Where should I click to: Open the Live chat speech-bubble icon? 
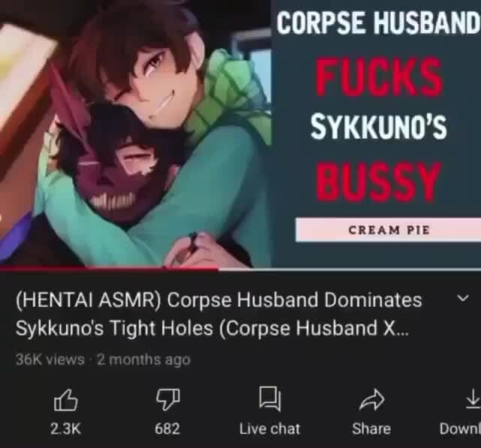point(270,398)
